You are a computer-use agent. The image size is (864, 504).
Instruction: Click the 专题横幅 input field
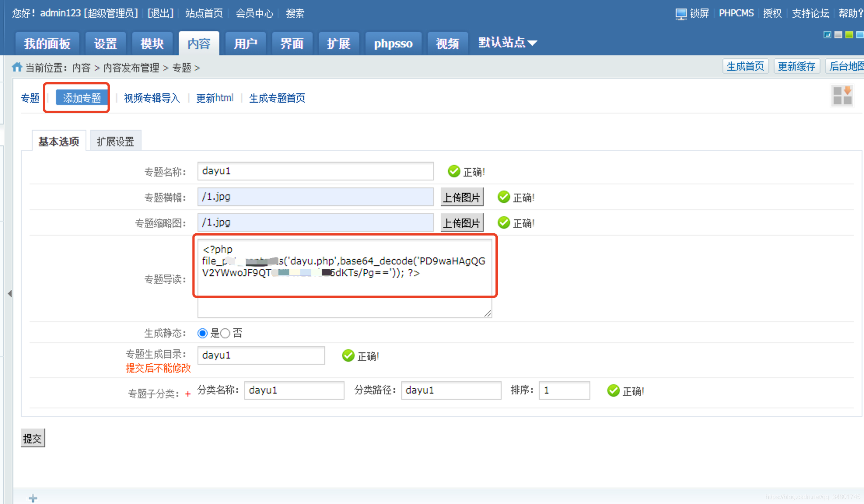coord(315,197)
